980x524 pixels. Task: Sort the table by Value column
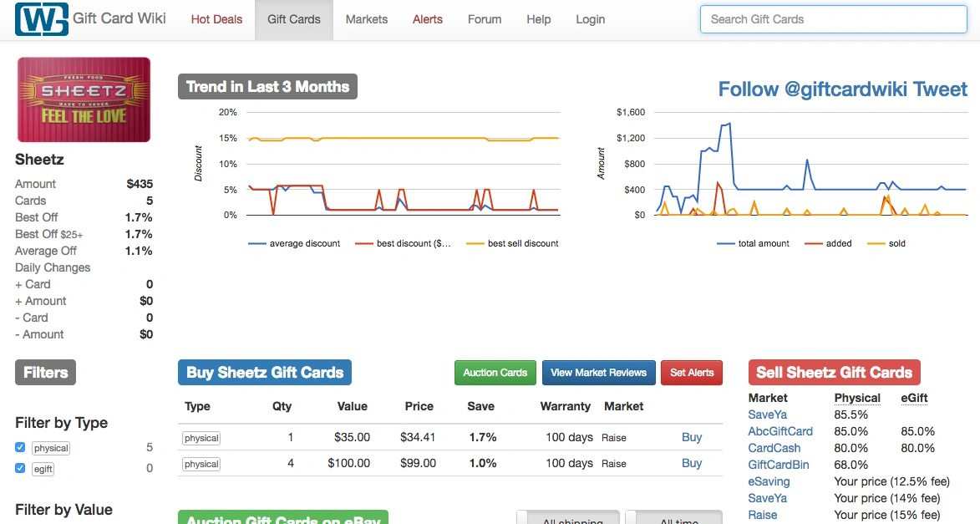point(352,406)
